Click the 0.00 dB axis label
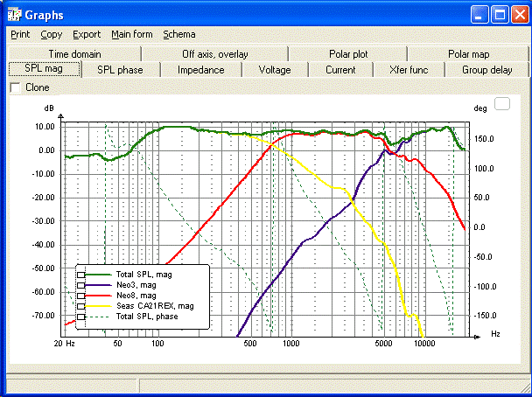Viewport: 532px width, 397px height. 46,150
